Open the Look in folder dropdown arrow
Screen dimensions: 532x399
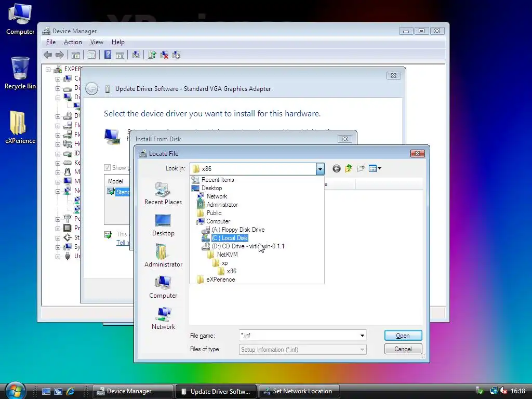320,169
